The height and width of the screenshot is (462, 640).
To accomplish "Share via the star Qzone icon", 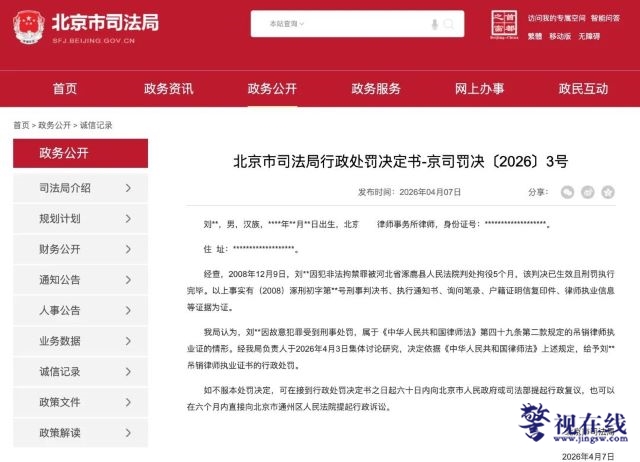I will click(608, 192).
